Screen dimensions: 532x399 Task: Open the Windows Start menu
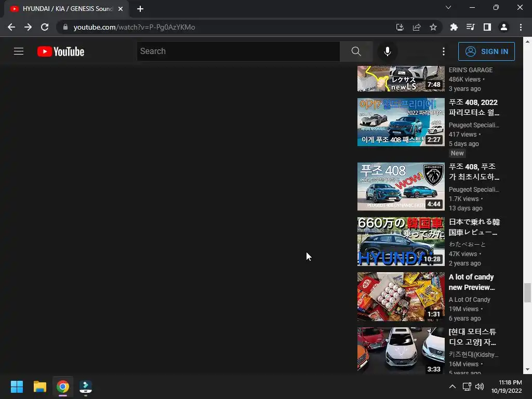pos(17,387)
